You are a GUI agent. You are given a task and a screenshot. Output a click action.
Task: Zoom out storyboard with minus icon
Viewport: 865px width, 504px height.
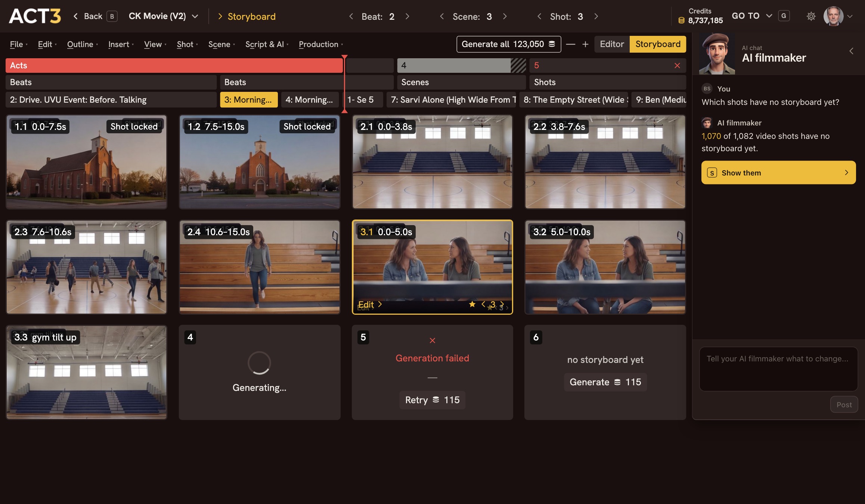click(x=570, y=44)
